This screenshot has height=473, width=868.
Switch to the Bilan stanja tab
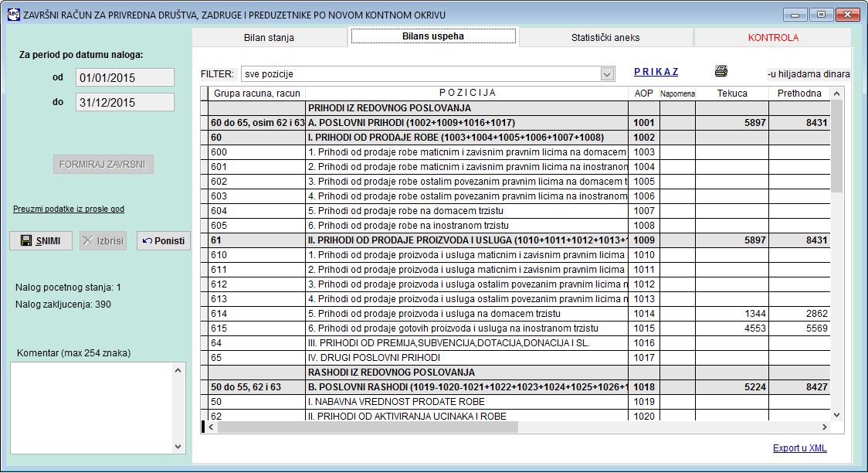[269, 38]
